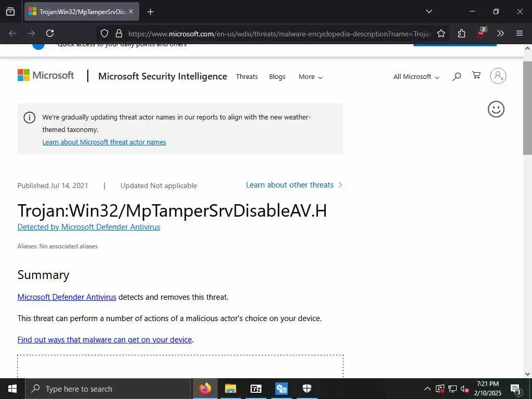This screenshot has height=399, width=532.
Task: Open the Blogs menu item
Action: (x=277, y=77)
